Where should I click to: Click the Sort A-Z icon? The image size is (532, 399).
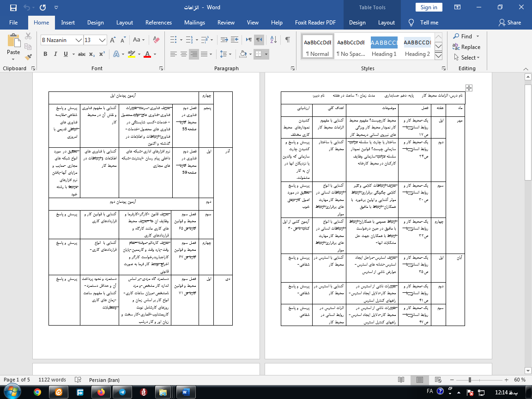click(273, 40)
